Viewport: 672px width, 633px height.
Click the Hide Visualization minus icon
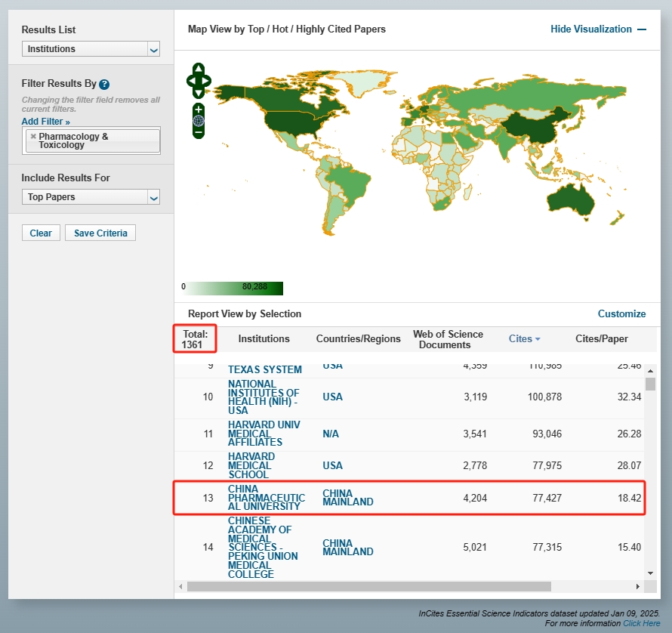[x=642, y=29]
